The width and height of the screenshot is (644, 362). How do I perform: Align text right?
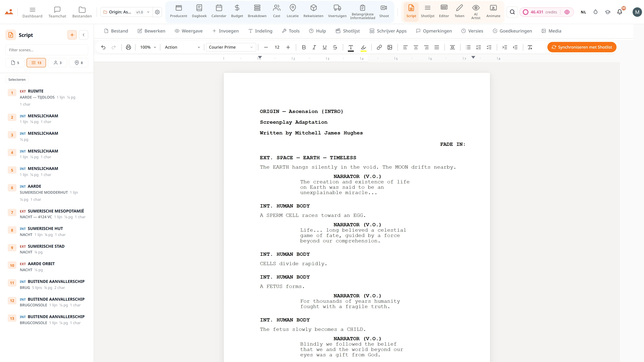pyautogui.click(x=426, y=47)
